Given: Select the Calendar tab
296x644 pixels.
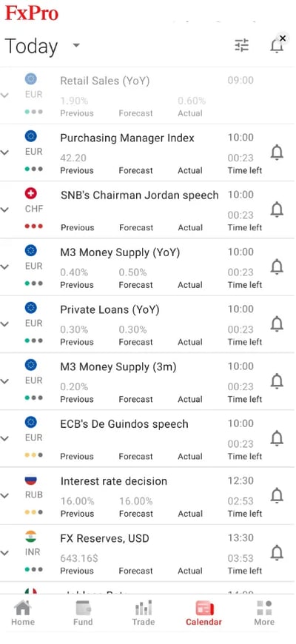Looking at the screenshot, I should point(203,613).
